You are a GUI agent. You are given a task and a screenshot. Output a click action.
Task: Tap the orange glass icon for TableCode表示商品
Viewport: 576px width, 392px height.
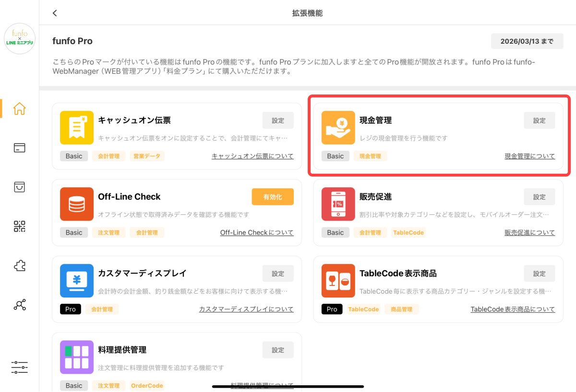[338, 281]
